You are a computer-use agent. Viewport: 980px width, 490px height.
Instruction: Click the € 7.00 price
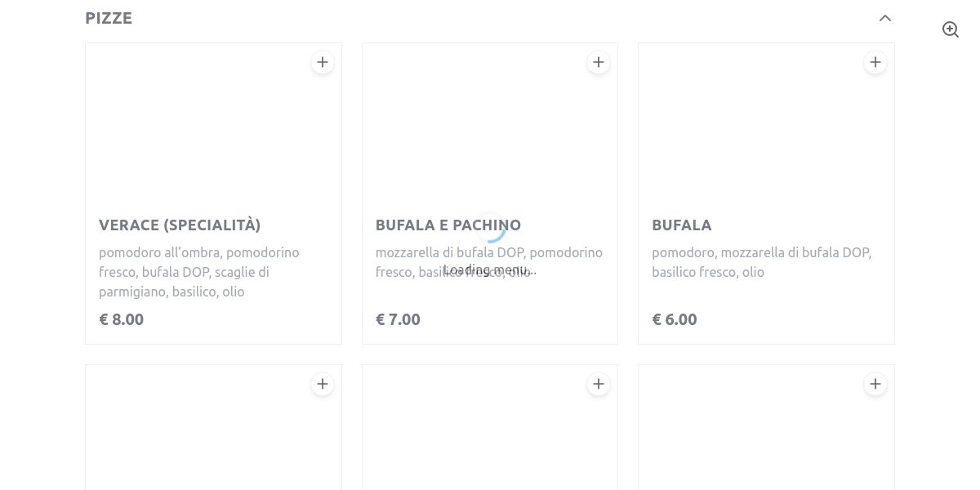click(x=398, y=319)
